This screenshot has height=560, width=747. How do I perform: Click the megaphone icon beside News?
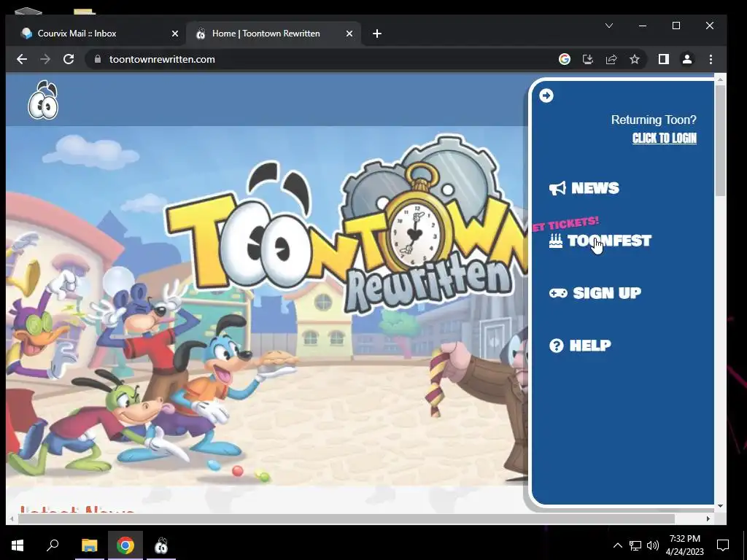pos(557,188)
